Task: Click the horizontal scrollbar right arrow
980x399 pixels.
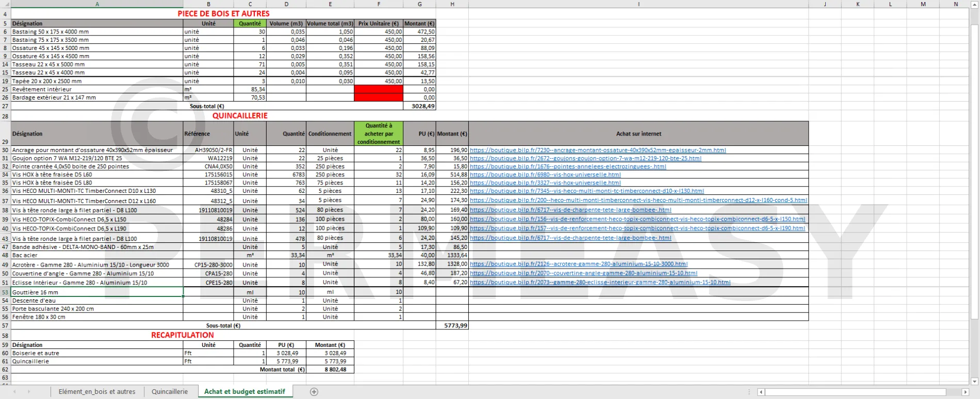Action: tap(966, 392)
